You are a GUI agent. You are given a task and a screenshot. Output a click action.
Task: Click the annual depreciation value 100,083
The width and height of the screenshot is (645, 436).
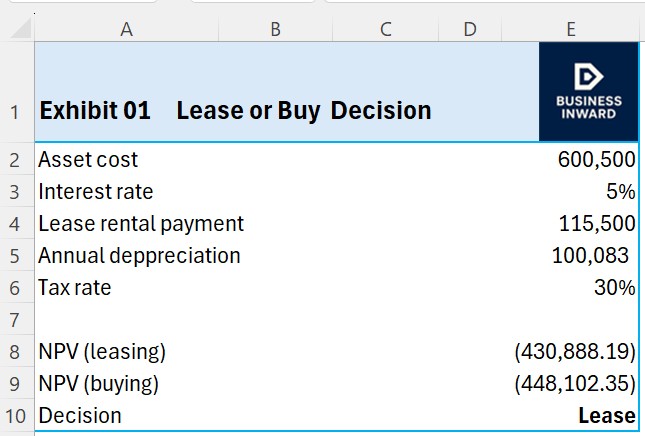[x=590, y=256]
